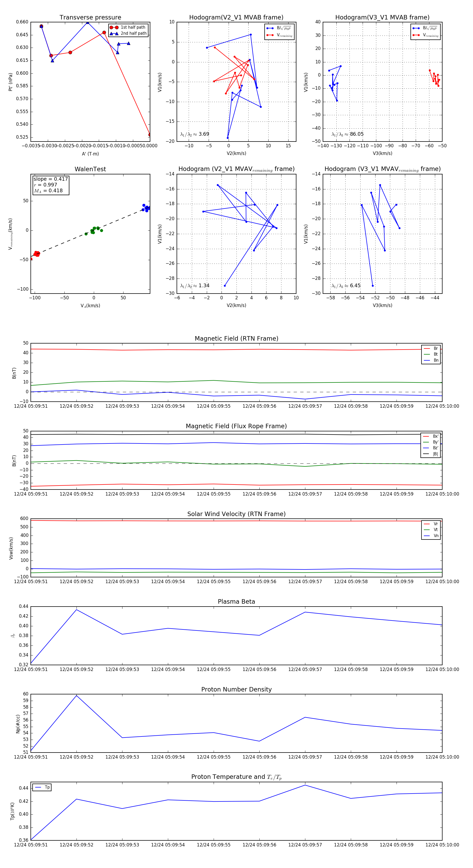Click the "Magnetic Field (Flux Rope Frame)" title

point(236,426)
